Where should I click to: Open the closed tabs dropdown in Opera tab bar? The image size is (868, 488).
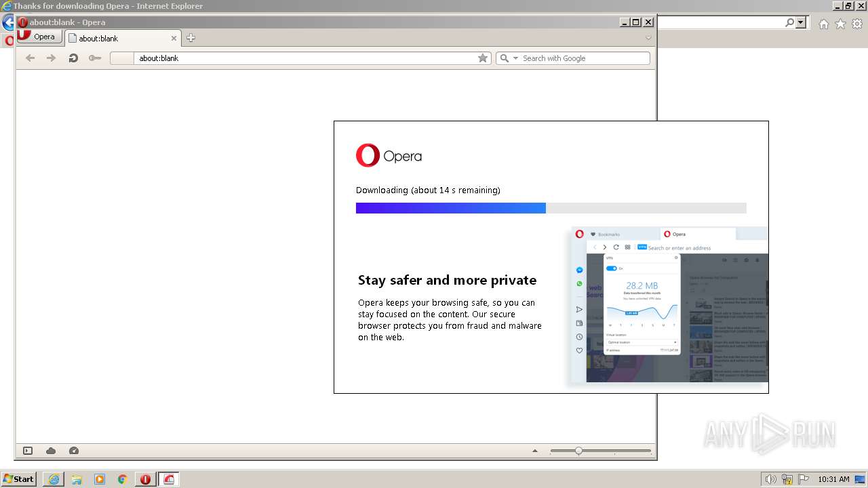648,38
